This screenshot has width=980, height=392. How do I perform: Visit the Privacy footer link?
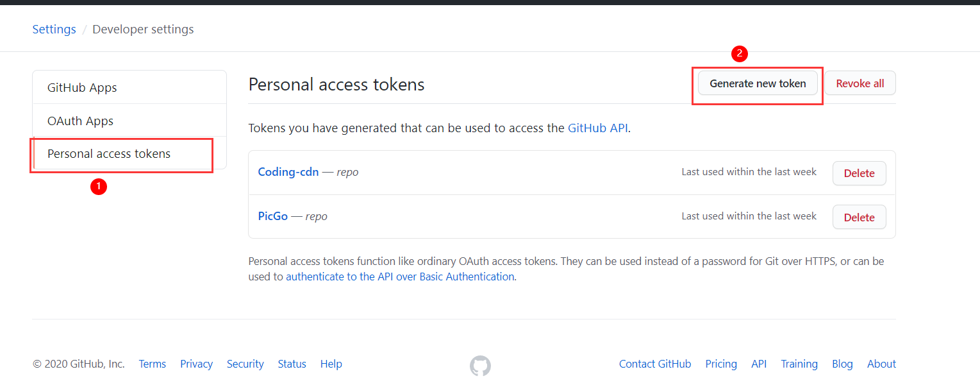tap(196, 364)
